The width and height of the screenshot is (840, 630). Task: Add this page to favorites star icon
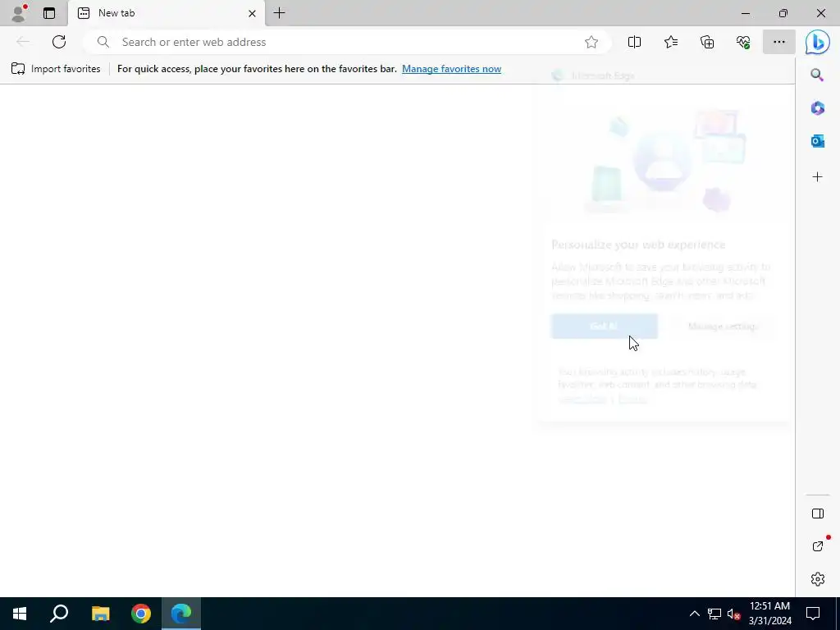click(x=591, y=43)
